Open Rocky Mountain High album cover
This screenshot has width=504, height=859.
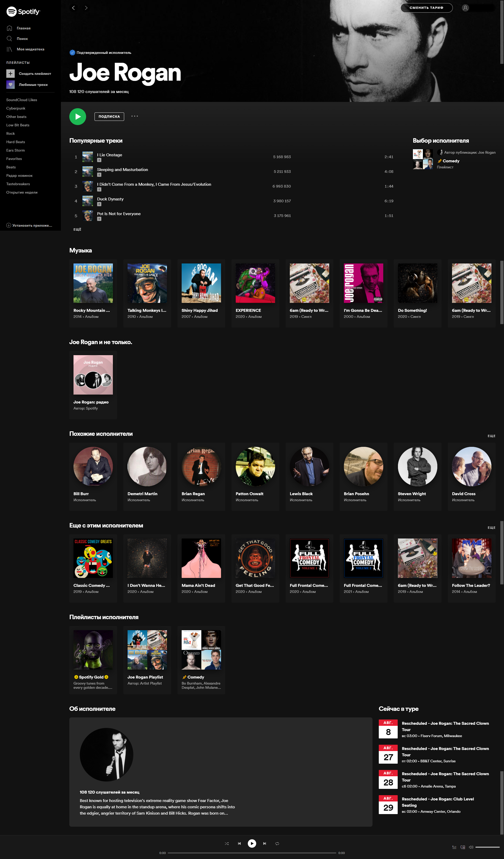coord(93,283)
